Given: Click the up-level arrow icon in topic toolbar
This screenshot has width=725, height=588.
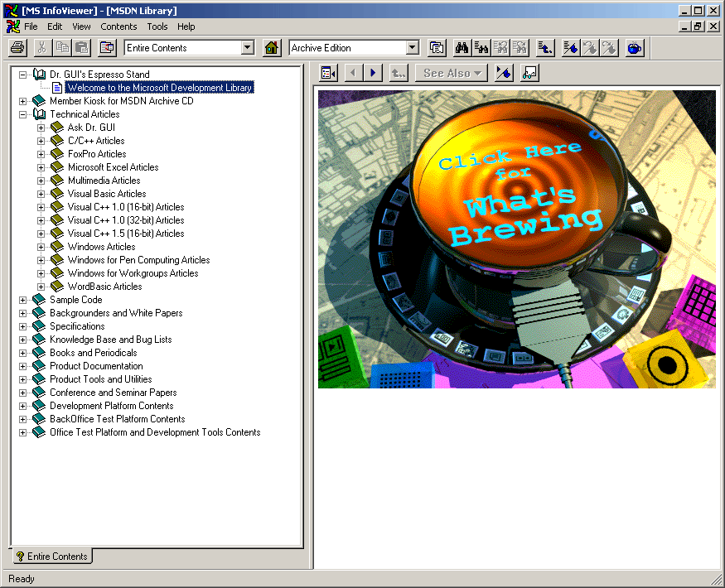Looking at the screenshot, I should (x=398, y=73).
